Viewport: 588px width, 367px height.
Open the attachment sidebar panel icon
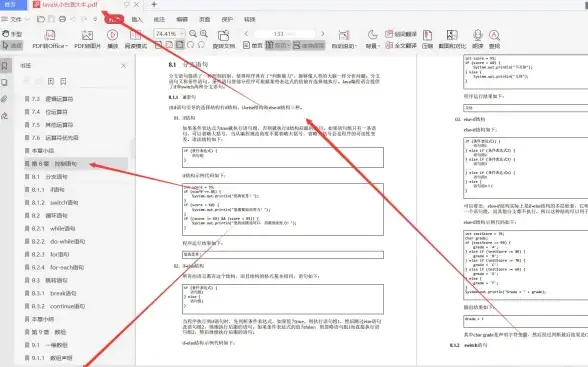click(5, 99)
